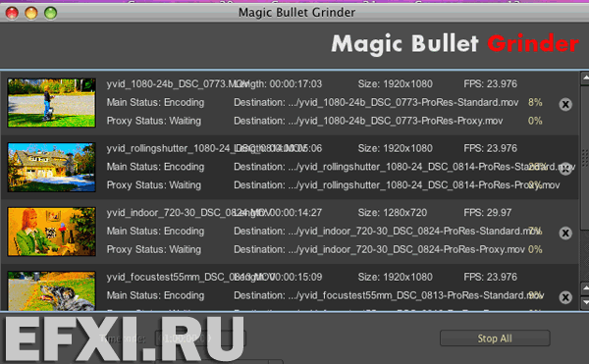Click Size: 1280x720 text
Viewport: 589px width, 364px height.
click(393, 212)
